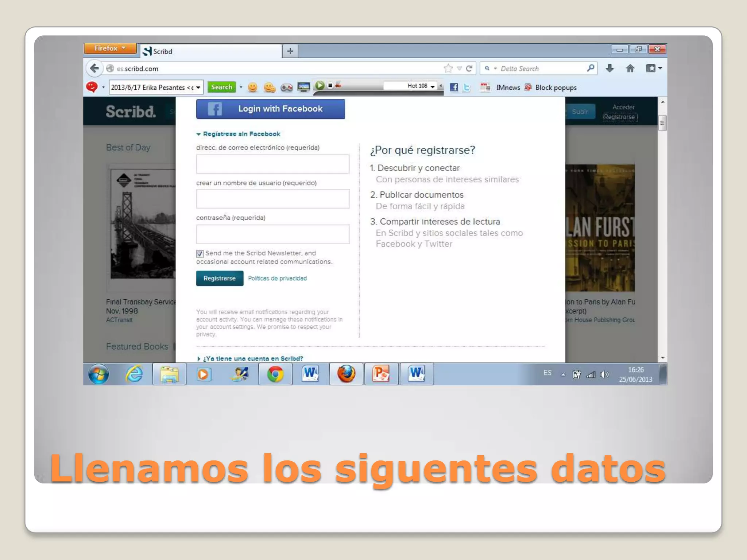This screenshot has height=560, width=747.
Task: Reload the page with the refresh icon
Action: point(469,68)
